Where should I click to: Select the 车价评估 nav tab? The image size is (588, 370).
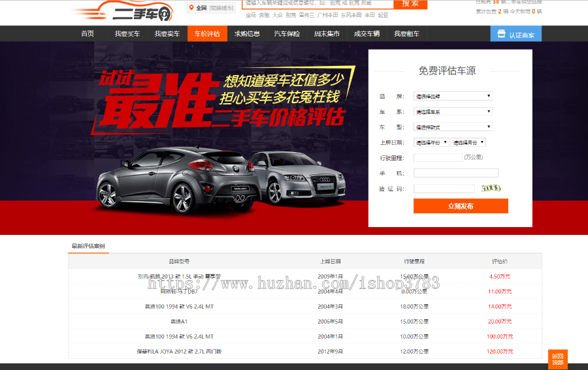(x=207, y=34)
